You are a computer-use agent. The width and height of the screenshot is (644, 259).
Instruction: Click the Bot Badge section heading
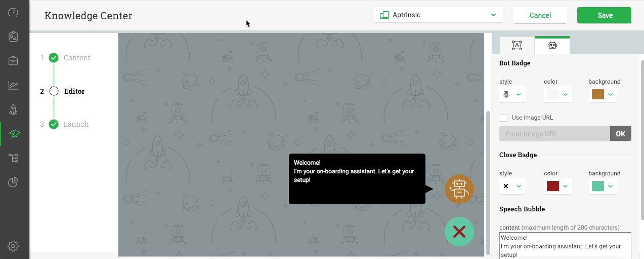click(x=515, y=63)
